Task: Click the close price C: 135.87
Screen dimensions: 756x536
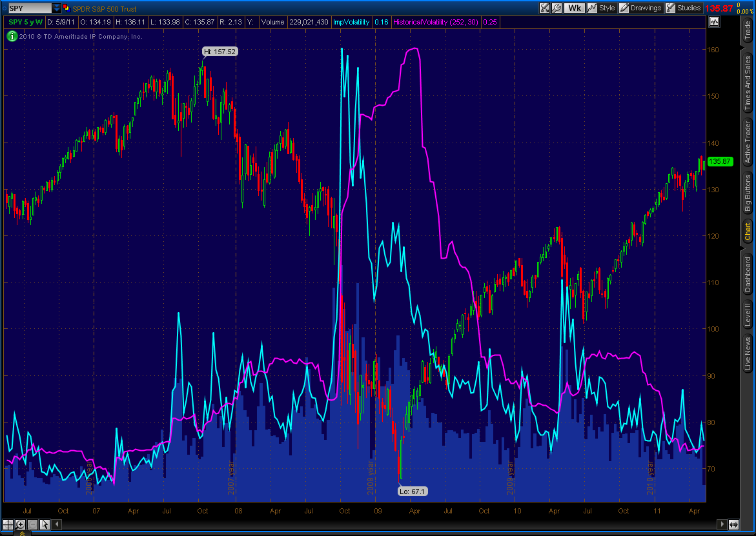Action: coord(199,22)
